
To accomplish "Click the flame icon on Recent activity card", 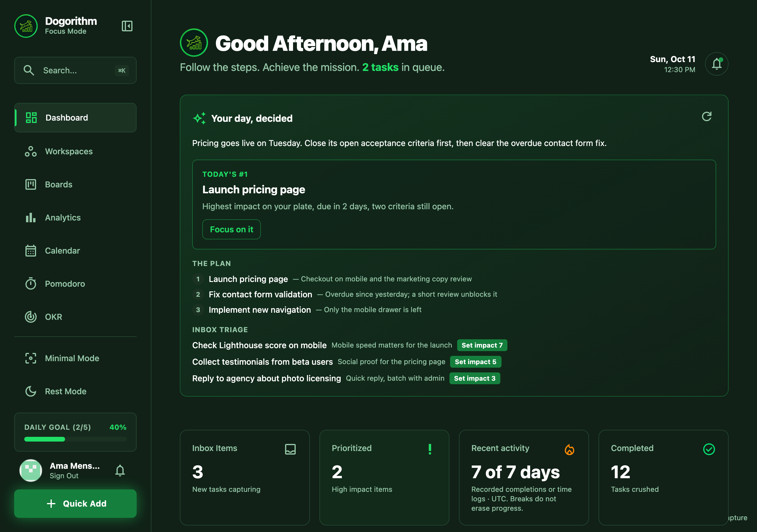I will click(x=570, y=449).
